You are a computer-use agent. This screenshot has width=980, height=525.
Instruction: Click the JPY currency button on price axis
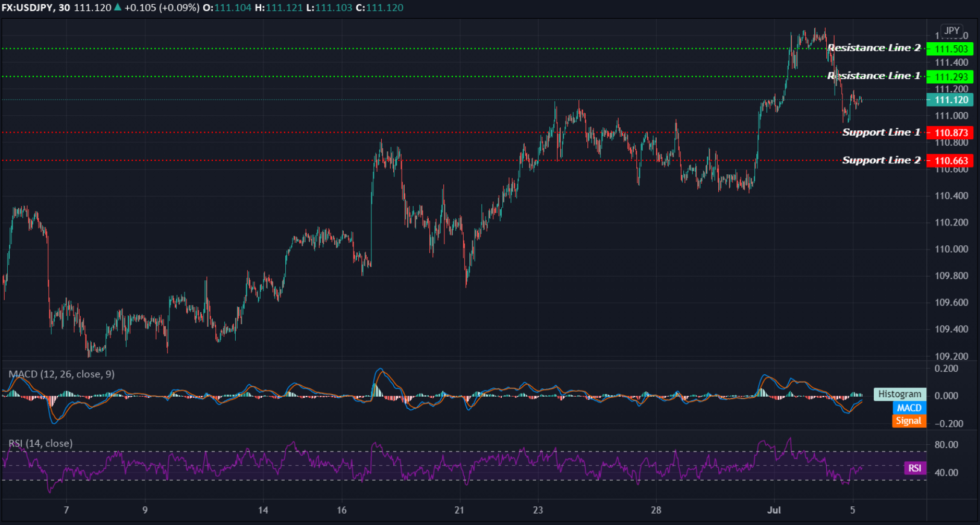[952, 31]
